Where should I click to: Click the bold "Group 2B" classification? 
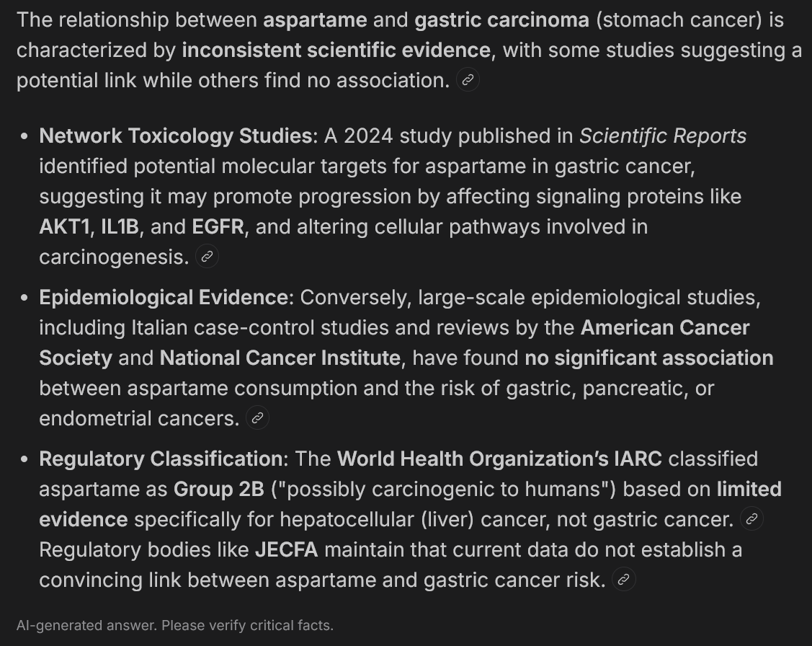[x=219, y=489]
